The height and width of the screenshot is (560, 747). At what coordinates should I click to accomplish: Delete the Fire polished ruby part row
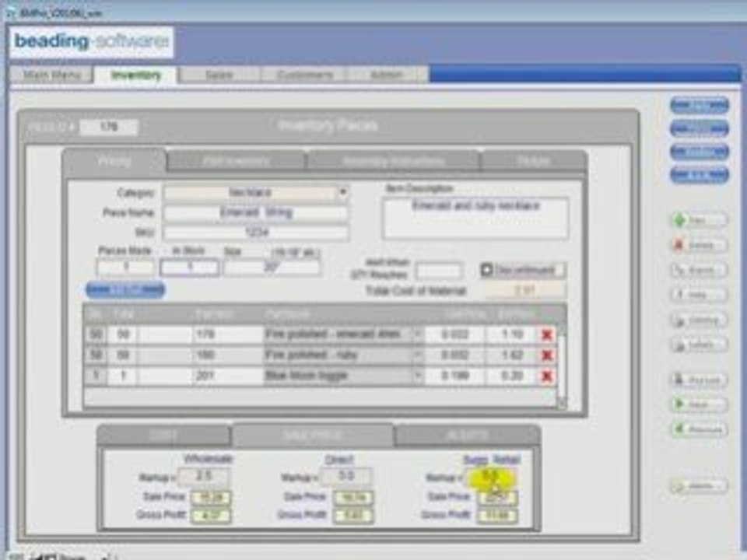pos(546,355)
